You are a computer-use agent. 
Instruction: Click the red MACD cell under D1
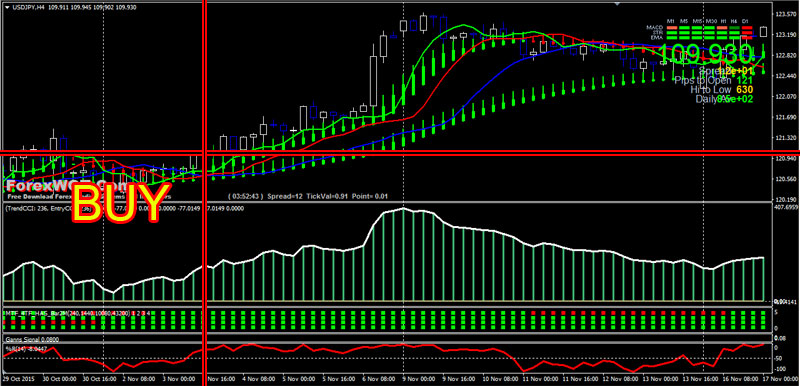coord(746,27)
